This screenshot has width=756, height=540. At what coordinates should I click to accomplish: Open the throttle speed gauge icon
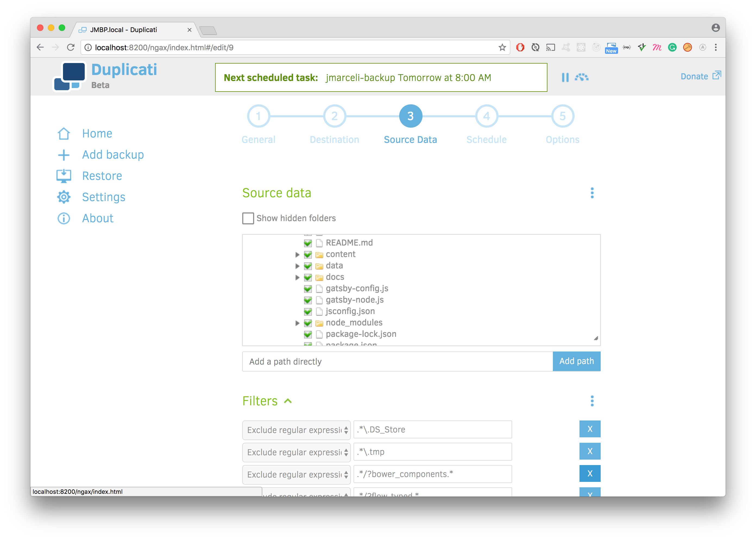pyautogui.click(x=581, y=77)
